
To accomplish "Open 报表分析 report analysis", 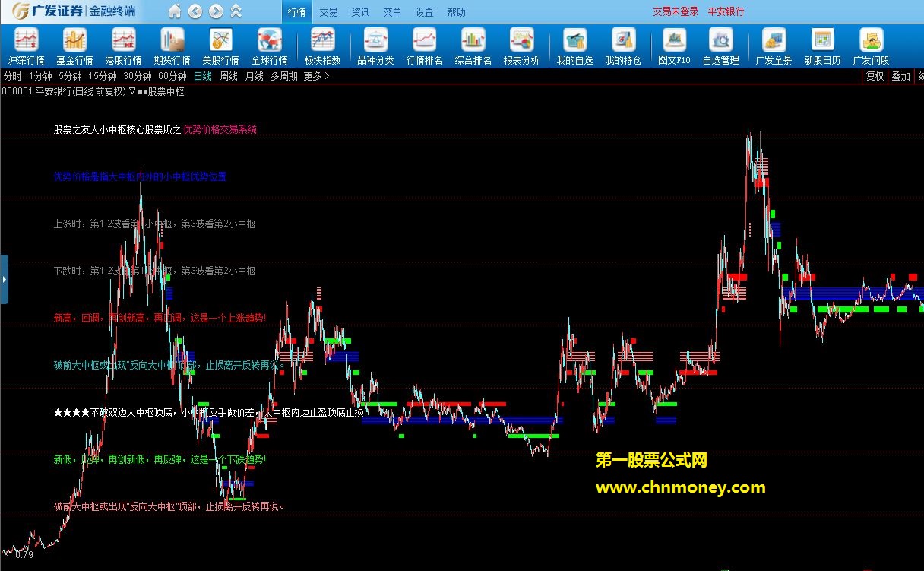I will click(x=522, y=46).
